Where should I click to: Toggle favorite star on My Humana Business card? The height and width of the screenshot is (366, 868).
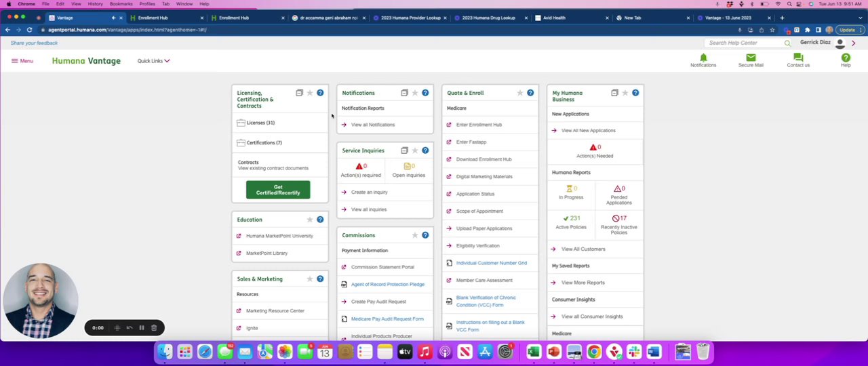pyautogui.click(x=625, y=93)
